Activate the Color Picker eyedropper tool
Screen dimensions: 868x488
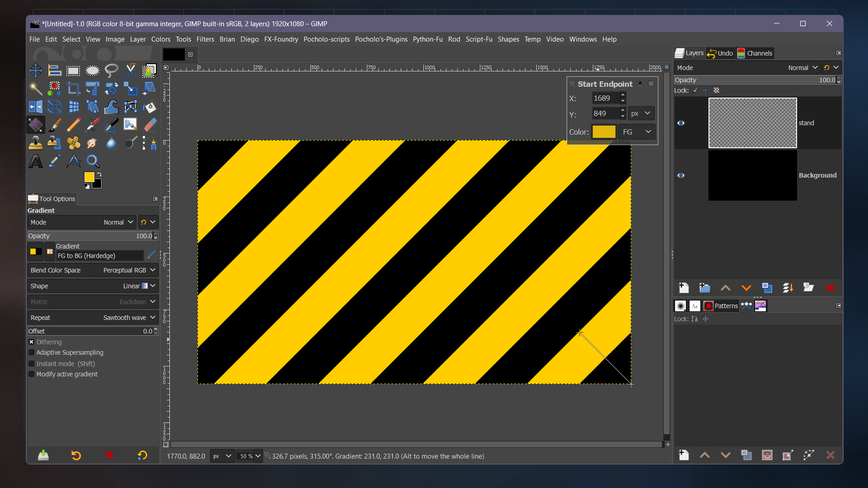[55, 161]
